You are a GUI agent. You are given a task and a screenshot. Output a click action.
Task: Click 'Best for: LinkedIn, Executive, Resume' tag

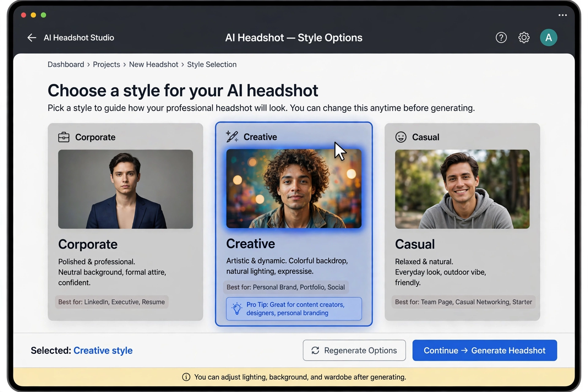111,302
